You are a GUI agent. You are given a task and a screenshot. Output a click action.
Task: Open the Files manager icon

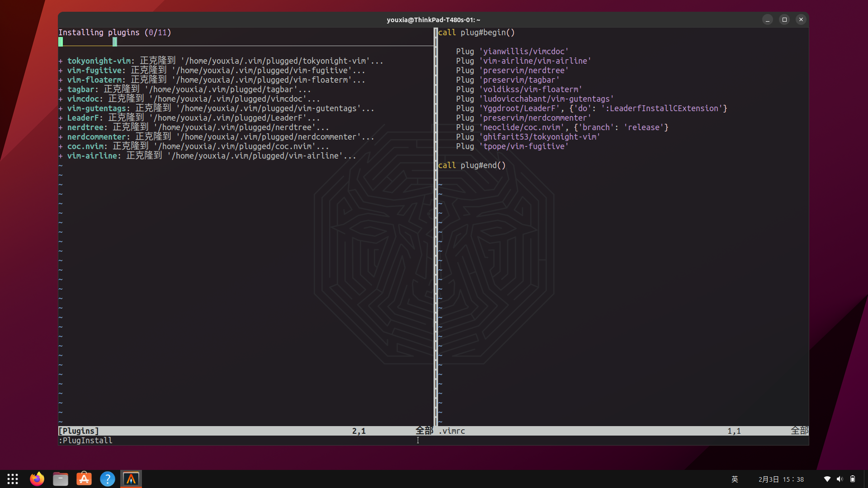tap(60, 479)
